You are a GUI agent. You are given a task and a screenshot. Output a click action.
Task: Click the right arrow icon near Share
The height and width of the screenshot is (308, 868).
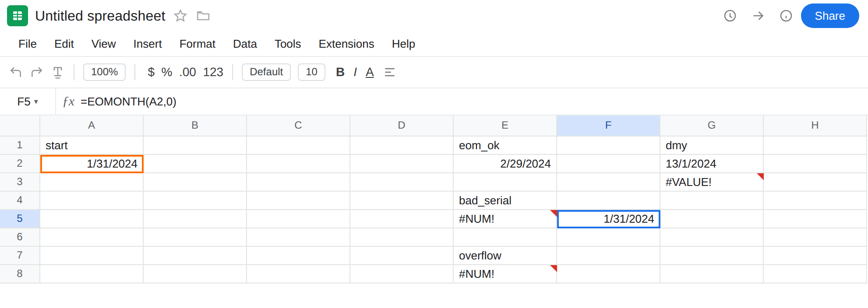(x=758, y=16)
